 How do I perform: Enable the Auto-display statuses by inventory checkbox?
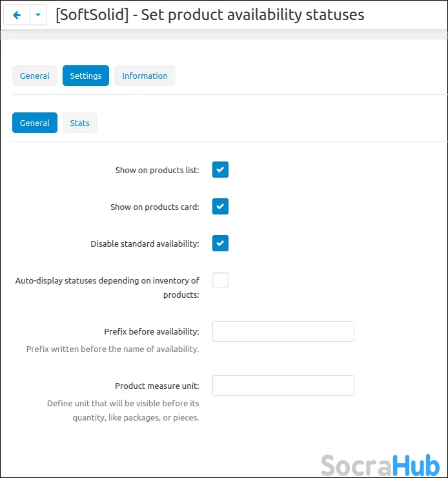click(221, 280)
